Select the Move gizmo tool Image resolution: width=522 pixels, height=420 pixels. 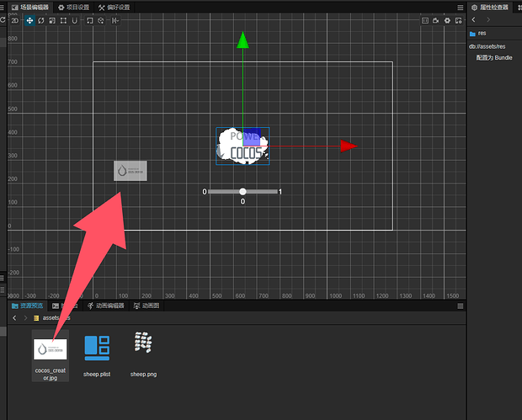pyautogui.click(x=29, y=21)
